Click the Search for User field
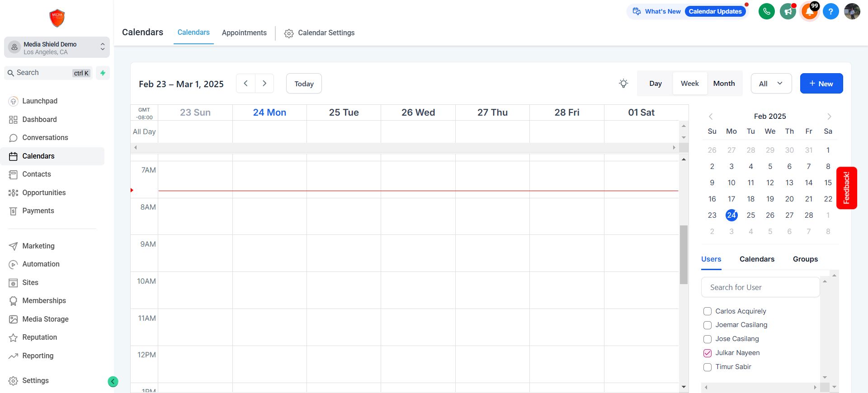Viewport: 868px width, 393px height. (760, 287)
